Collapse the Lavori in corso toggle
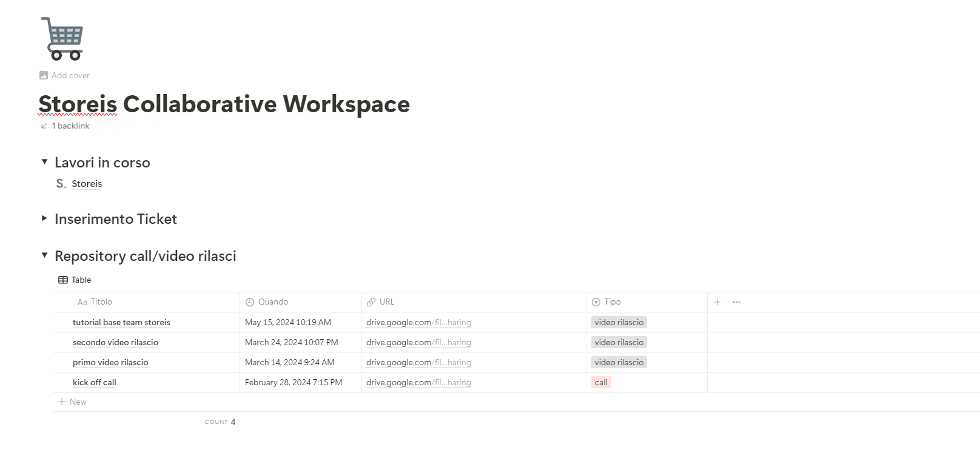Image resolution: width=980 pixels, height=472 pixels. tap(44, 162)
